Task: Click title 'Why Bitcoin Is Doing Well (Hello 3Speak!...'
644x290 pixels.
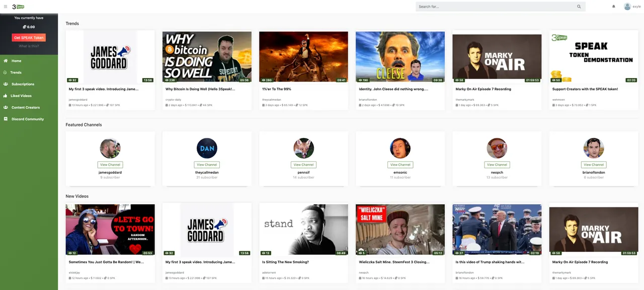Action: (200, 89)
